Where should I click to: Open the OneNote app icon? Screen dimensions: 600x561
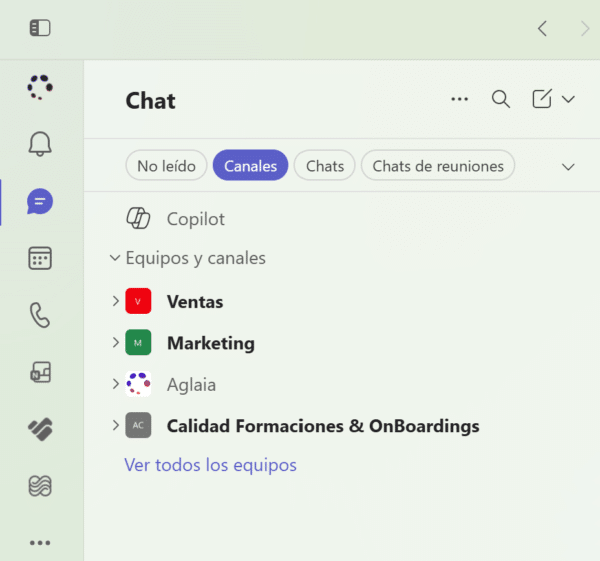(x=40, y=372)
